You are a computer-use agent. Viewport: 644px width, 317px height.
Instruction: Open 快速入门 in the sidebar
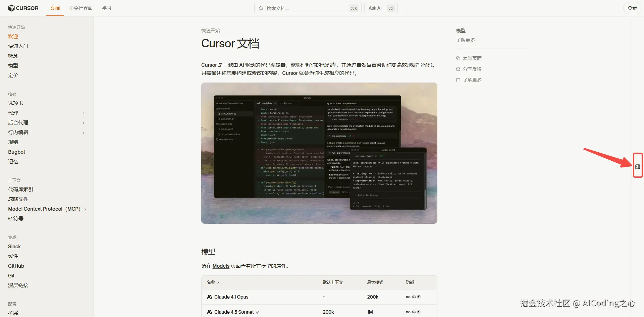(x=18, y=46)
